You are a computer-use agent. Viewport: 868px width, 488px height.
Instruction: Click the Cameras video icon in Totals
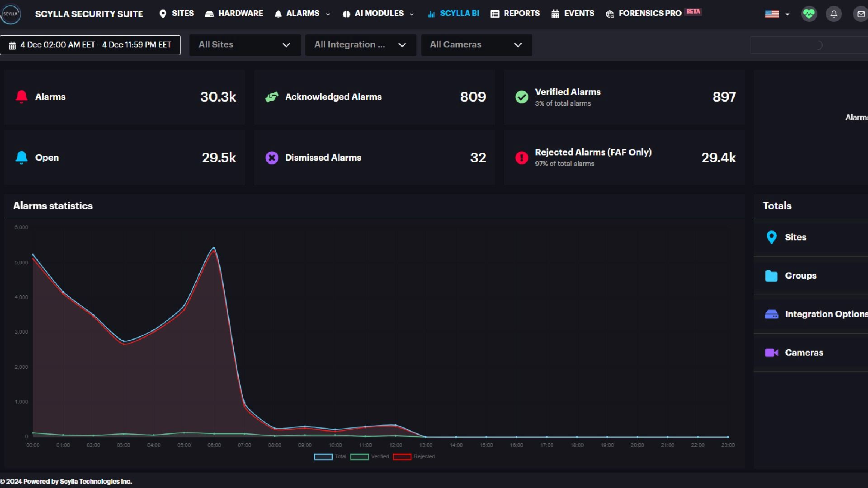click(x=771, y=352)
